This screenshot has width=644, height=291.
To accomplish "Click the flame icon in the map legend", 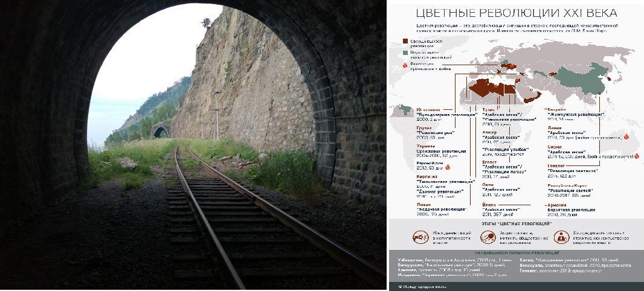I will [x=405, y=65].
